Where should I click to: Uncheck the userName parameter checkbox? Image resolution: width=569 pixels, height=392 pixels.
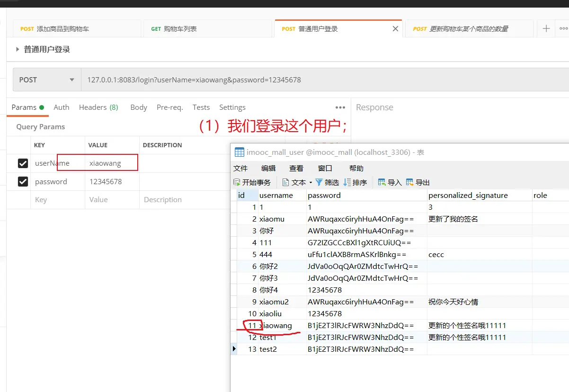[23, 163]
